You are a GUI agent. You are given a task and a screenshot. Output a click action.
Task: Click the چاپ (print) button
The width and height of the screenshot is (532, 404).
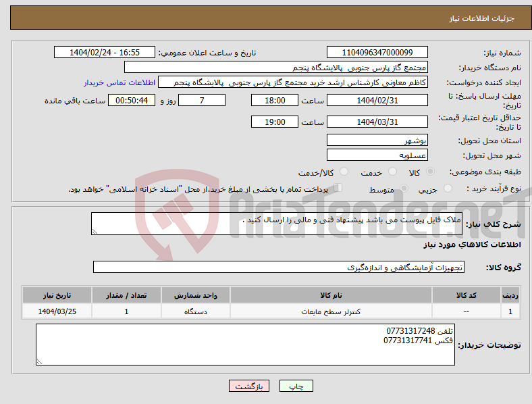click(296, 386)
